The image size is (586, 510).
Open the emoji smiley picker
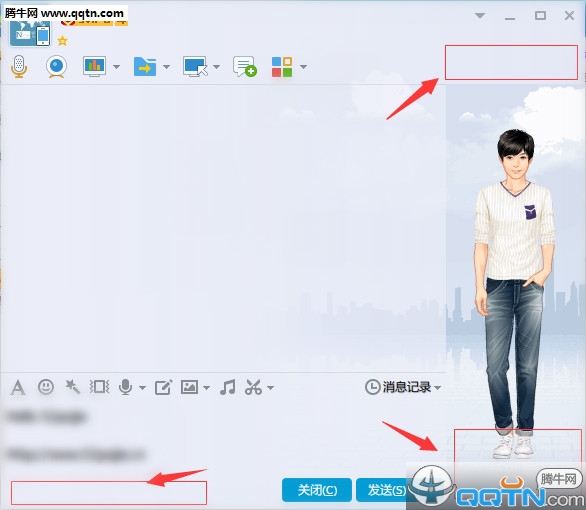click(46, 387)
